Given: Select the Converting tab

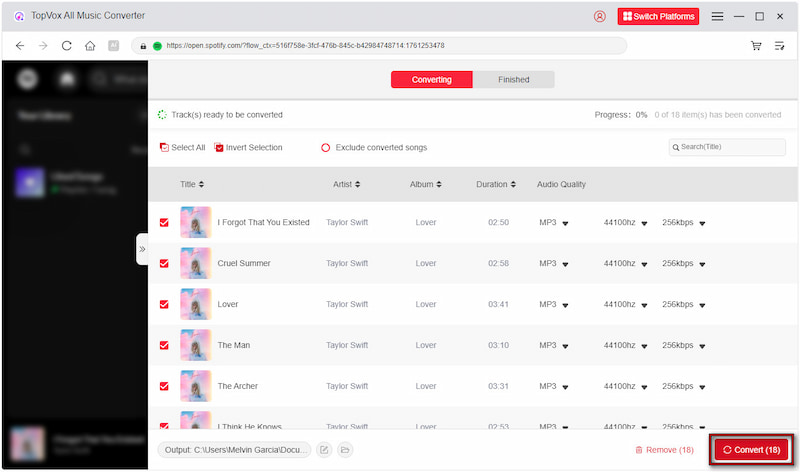Looking at the screenshot, I should coord(431,80).
